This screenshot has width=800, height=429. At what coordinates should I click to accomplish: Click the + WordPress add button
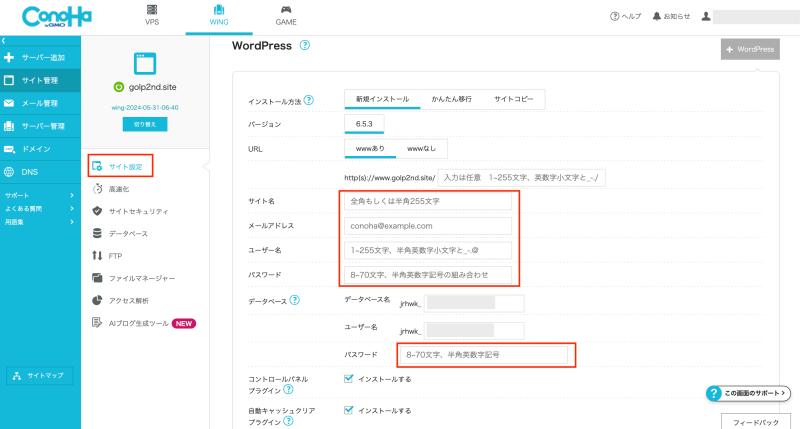click(x=750, y=49)
